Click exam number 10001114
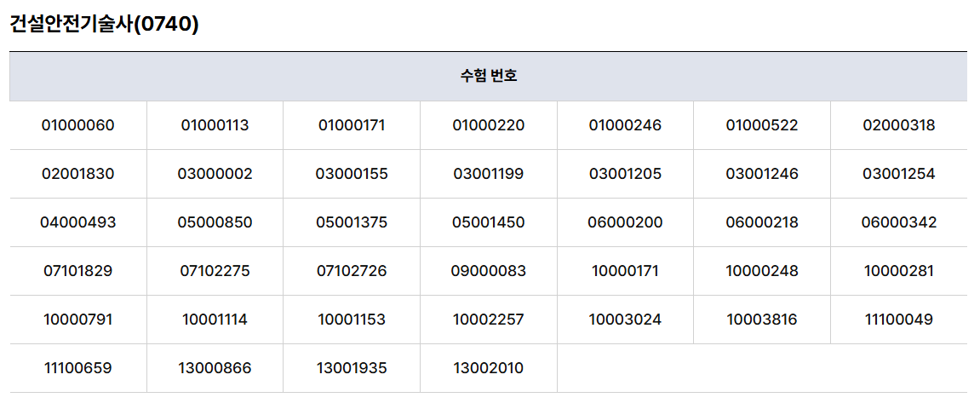This screenshot has height=409, width=980. click(x=215, y=320)
